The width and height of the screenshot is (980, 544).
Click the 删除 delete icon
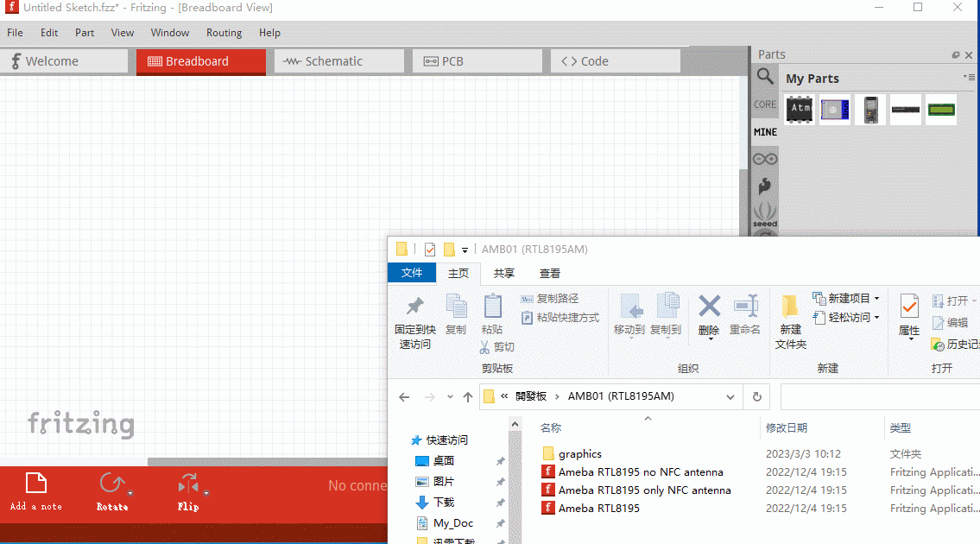point(709,307)
